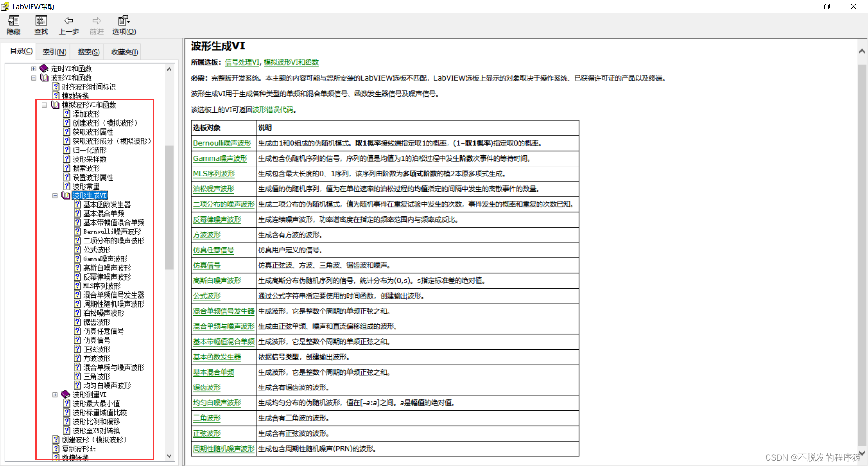Collapse the 波形VI和函数 tree node

pos(33,78)
